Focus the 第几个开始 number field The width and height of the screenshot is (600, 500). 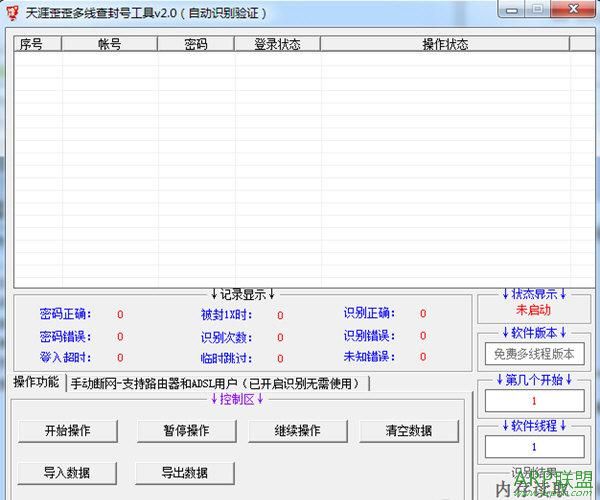[x=534, y=400]
